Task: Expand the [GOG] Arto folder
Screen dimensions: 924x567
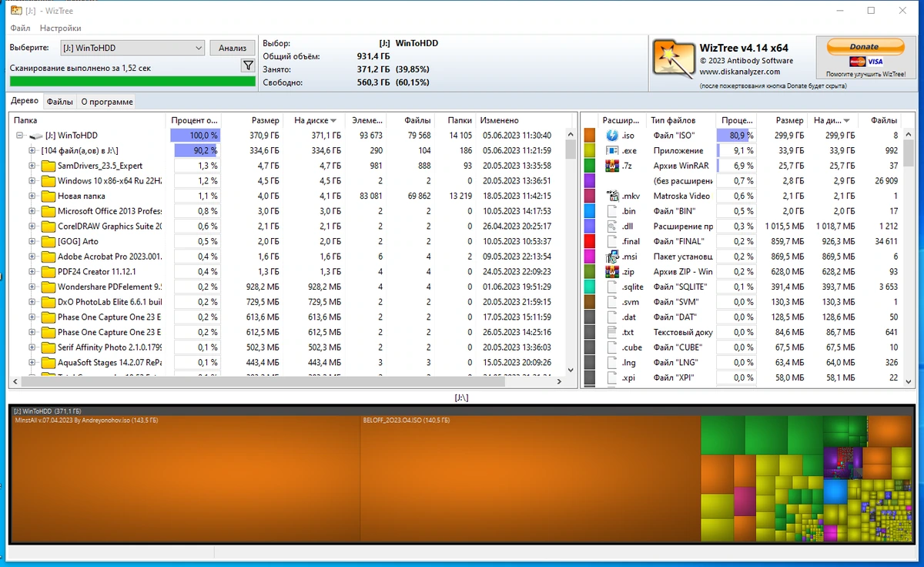Action: 32,242
